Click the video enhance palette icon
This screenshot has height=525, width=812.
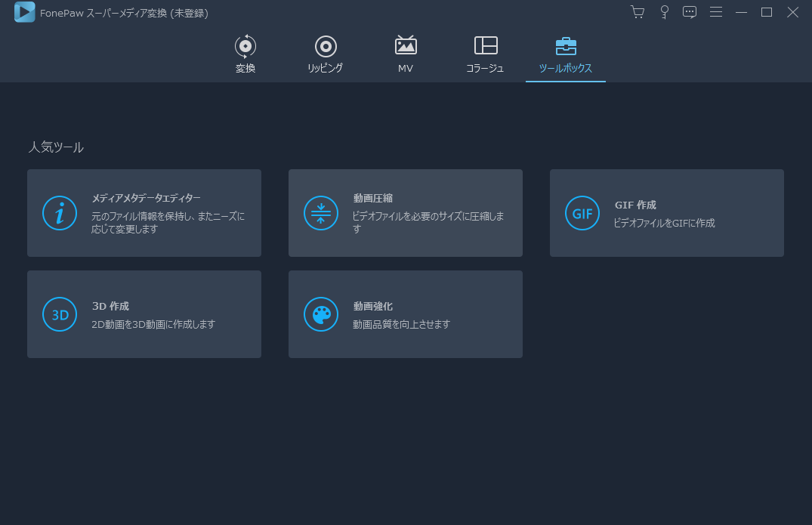pyautogui.click(x=321, y=314)
